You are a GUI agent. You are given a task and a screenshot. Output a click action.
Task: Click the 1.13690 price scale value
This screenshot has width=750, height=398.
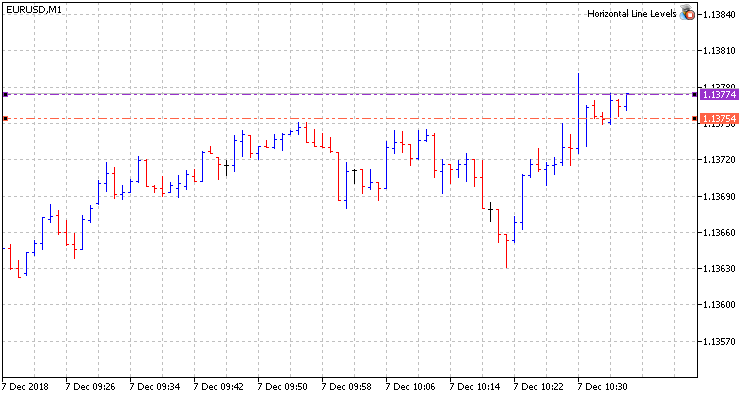pos(719,196)
